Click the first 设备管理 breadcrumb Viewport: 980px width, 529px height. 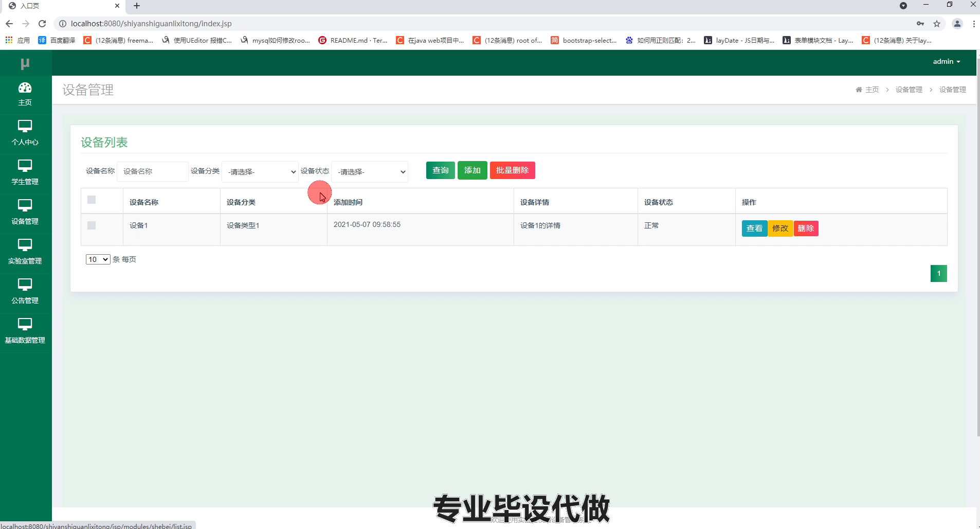click(x=909, y=90)
